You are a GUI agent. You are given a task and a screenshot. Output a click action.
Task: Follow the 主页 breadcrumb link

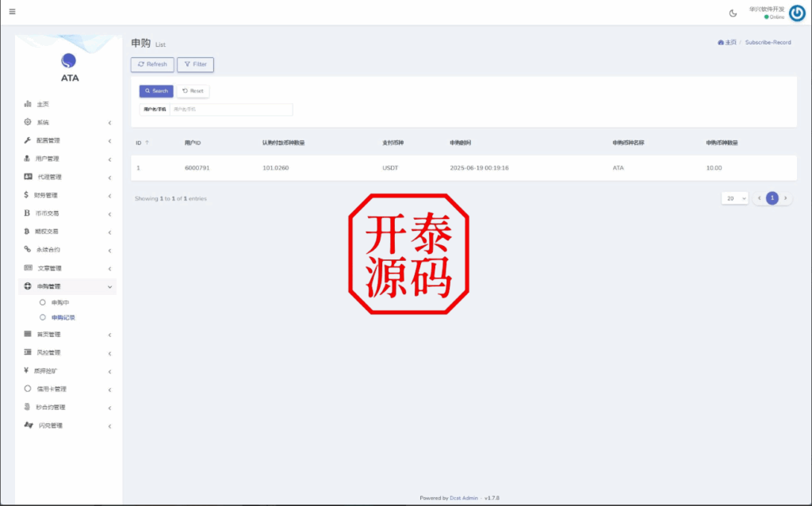[x=730, y=43]
